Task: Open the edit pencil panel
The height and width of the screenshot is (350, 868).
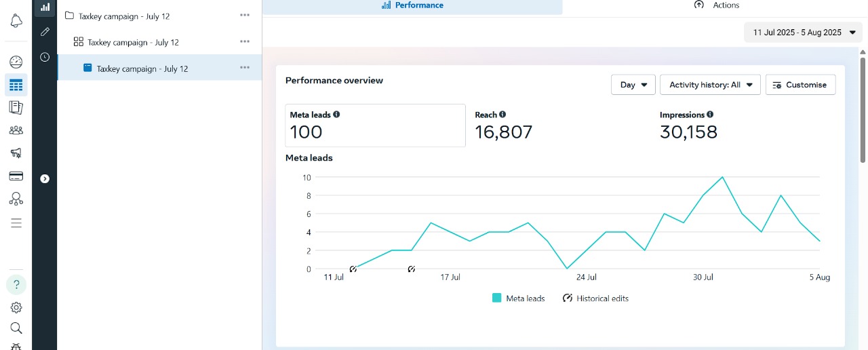Action: (x=45, y=31)
